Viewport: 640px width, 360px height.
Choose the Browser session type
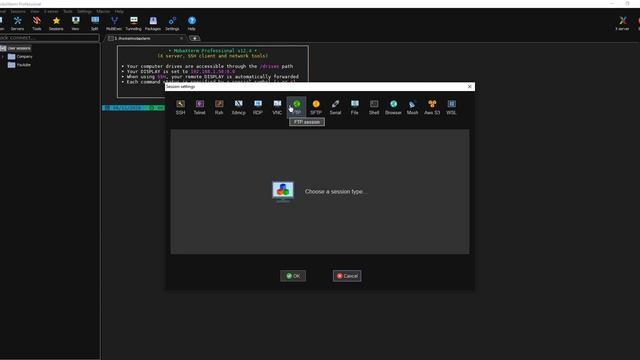[x=393, y=107]
